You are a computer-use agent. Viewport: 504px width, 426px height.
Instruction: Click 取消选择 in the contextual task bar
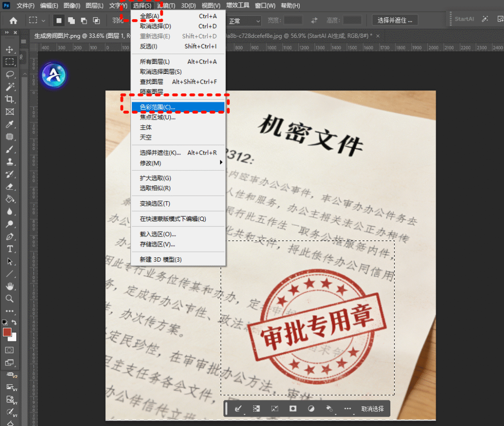point(372,409)
